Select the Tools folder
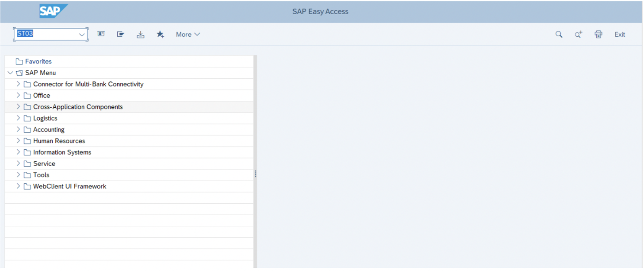Image resolution: width=644 pixels, height=271 pixels. (40, 174)
